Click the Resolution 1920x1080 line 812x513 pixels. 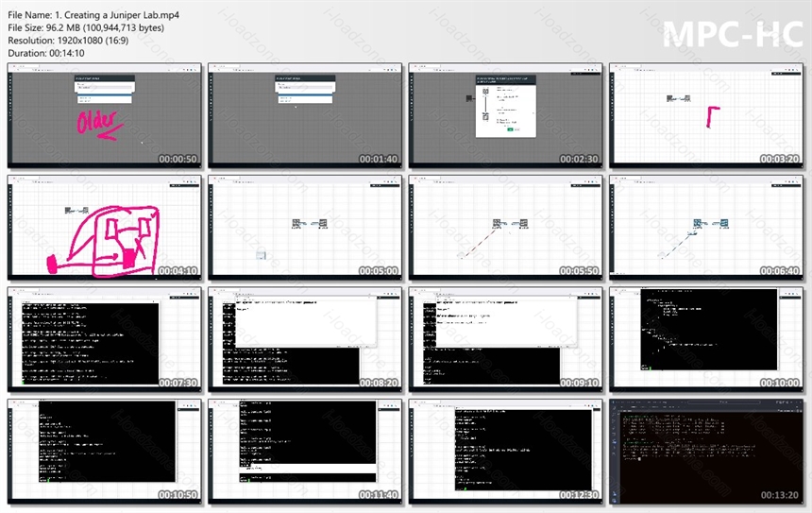(x=68, y=41)
